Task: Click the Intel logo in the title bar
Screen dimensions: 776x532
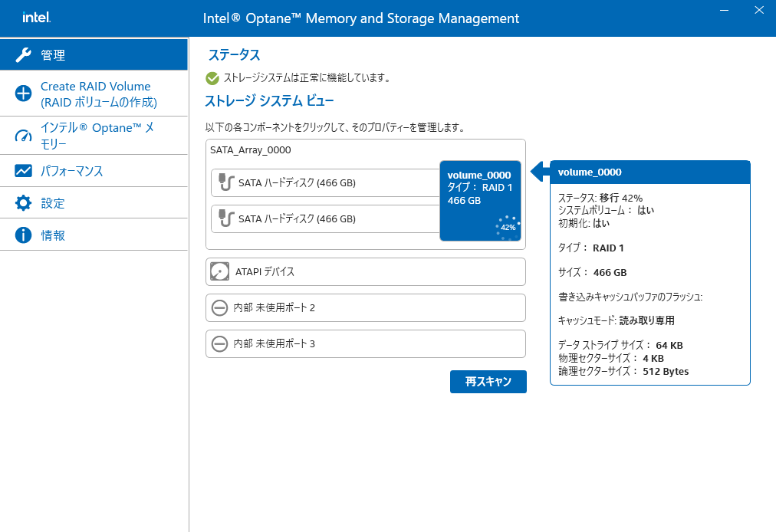Action: 36,18
